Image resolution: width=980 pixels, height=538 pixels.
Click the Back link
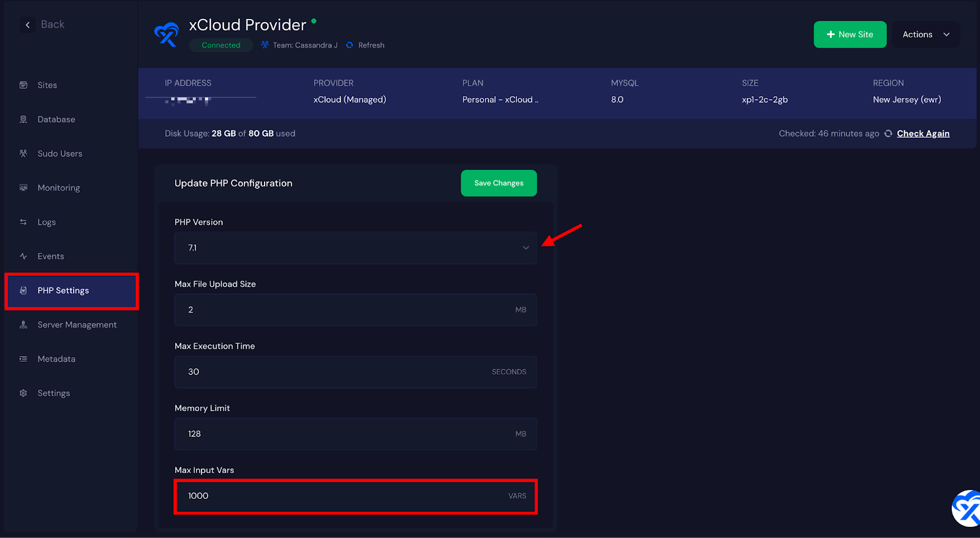click(x=53, y=25)
